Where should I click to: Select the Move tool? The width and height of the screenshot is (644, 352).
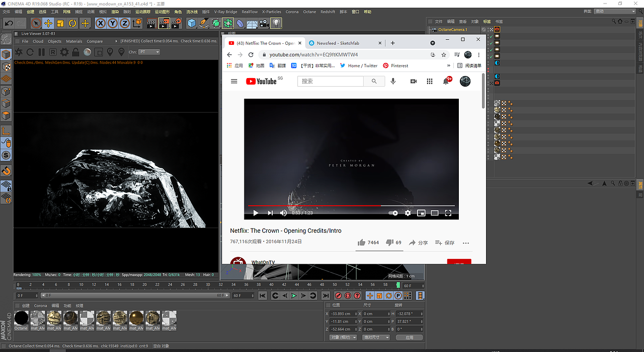pyautogui.click(x=48, y=23)
